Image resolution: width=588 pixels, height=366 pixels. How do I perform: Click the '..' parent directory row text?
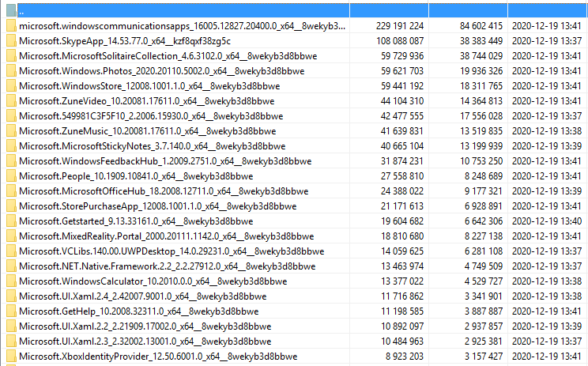click(x=21, y=13)
